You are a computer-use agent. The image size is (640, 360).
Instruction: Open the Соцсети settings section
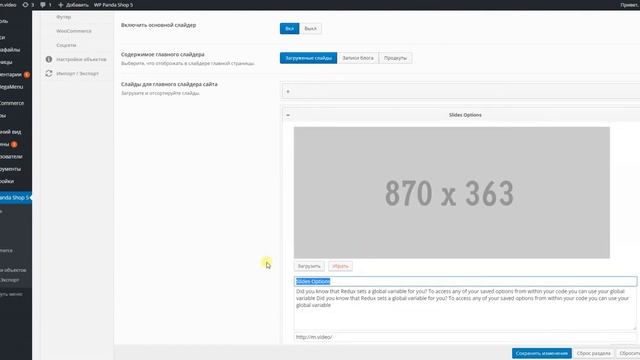(x=66, y=45)
